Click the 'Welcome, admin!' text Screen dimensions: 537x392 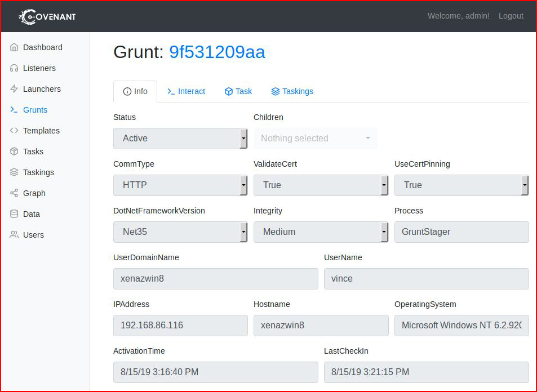click(459, 16)
